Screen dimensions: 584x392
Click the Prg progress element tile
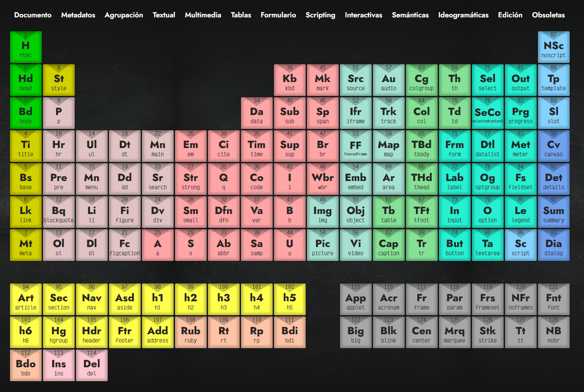coord(521,113)
